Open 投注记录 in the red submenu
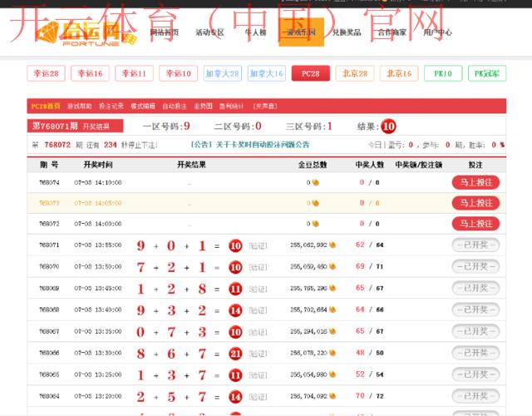 click(111, 106)
